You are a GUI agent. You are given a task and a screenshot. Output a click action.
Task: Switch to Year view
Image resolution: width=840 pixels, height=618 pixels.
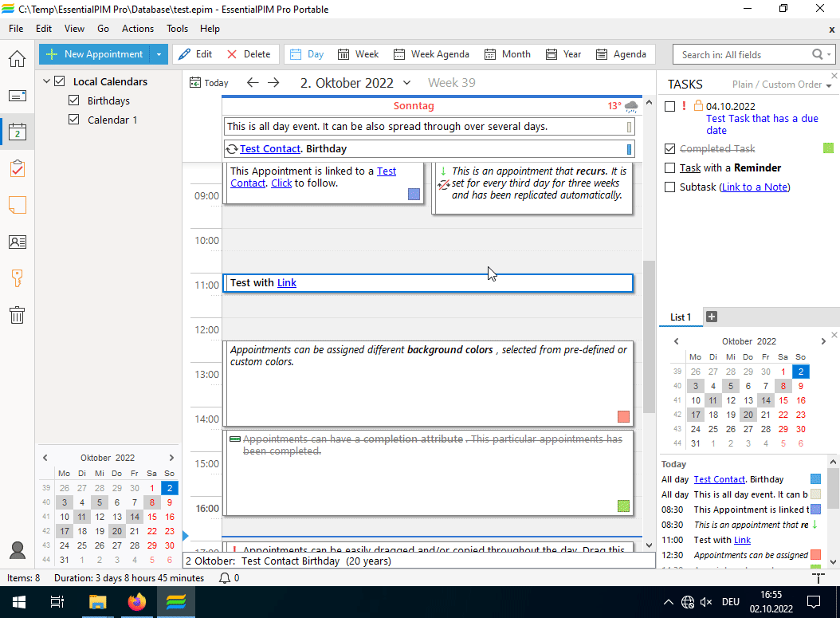click(563, 54)
